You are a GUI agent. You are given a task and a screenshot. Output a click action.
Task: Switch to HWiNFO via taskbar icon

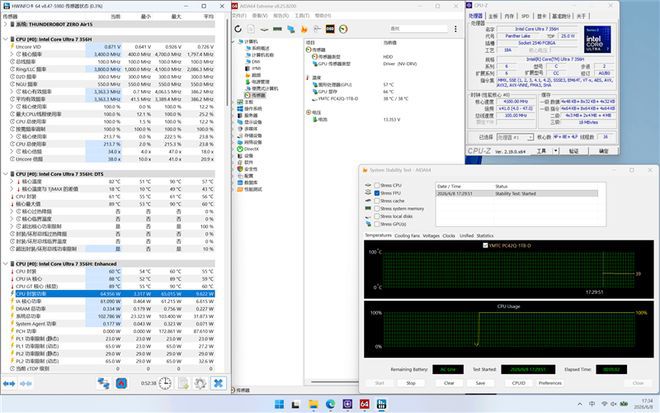(x=382, y=405)
